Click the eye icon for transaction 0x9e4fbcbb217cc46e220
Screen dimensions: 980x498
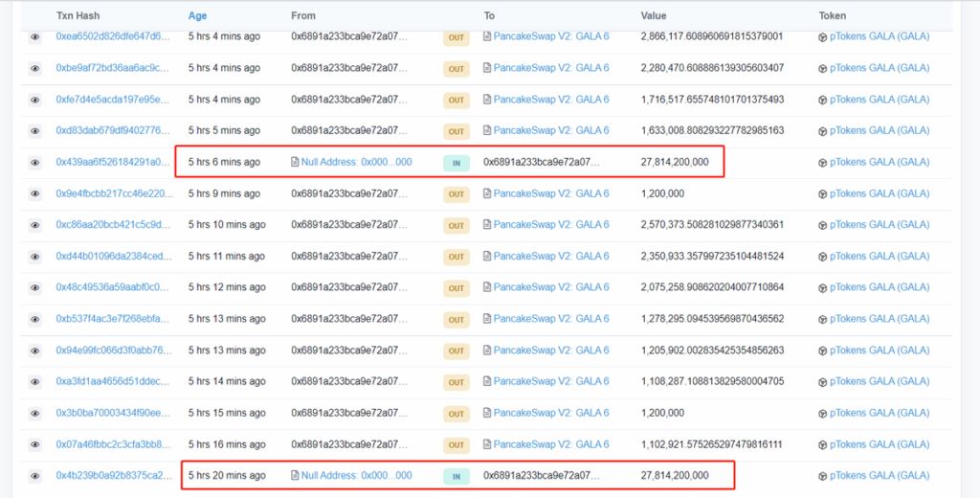coord(35,194)
